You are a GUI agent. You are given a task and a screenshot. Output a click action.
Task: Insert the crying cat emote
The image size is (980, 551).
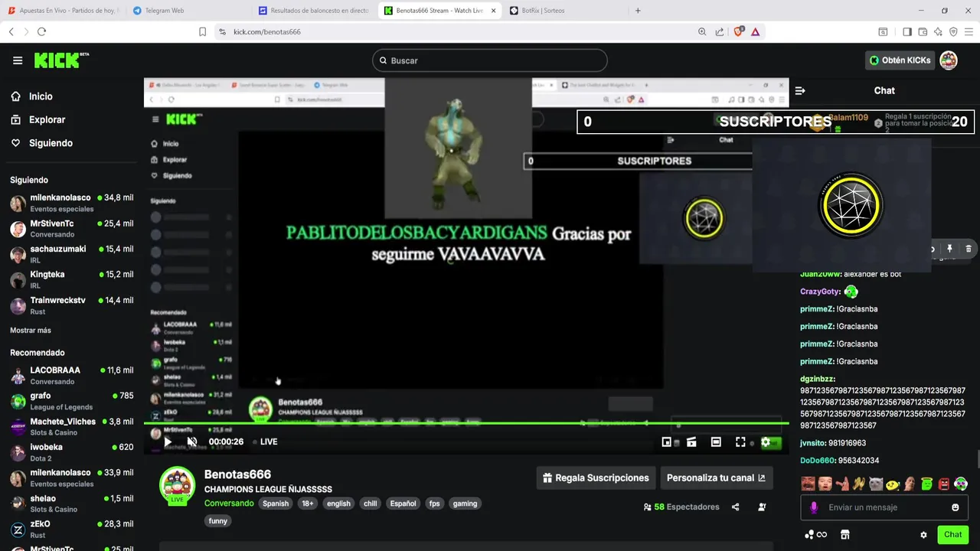coord(875,484)
